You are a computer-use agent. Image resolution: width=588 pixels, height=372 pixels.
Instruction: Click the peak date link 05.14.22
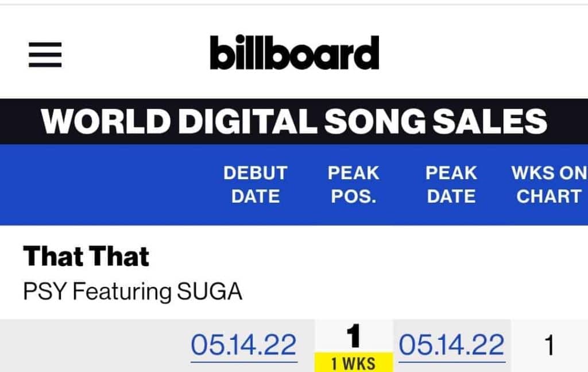(x=451, y=345)
